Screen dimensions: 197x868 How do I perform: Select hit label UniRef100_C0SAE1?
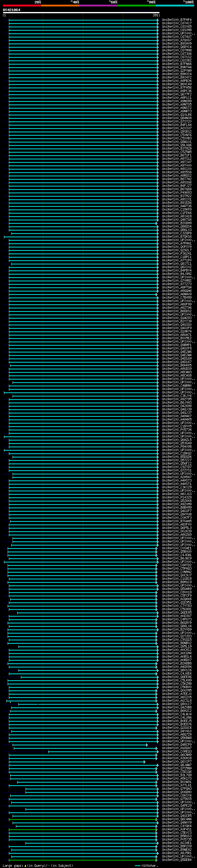click(176, 548)
